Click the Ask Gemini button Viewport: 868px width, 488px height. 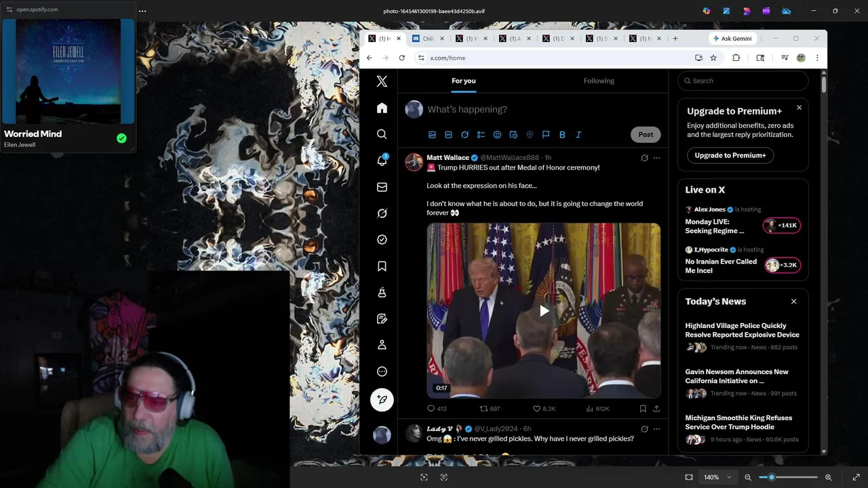click(x=731, y=39)
